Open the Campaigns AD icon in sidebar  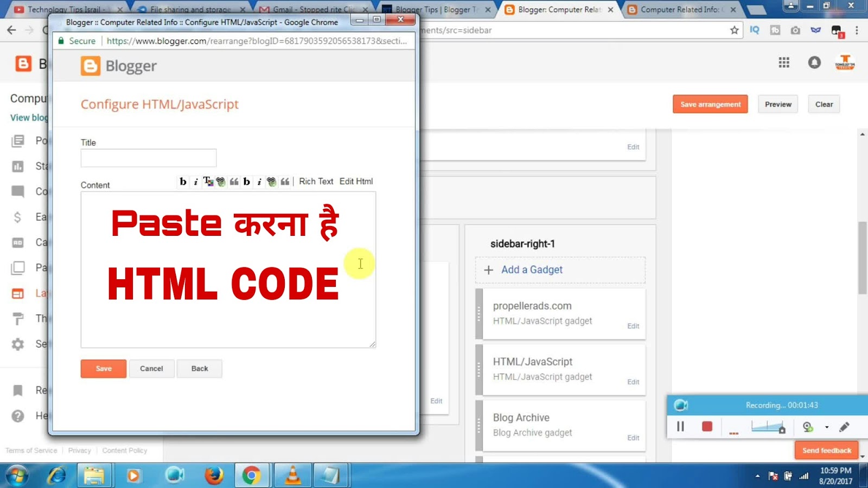18,242
